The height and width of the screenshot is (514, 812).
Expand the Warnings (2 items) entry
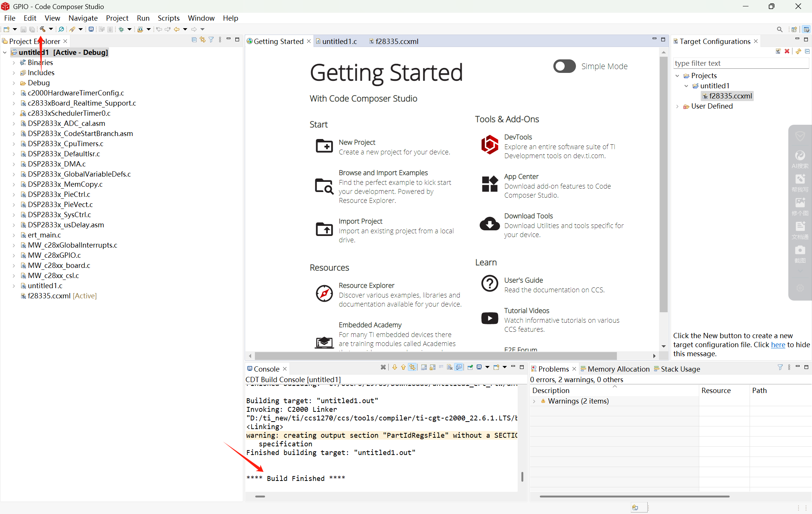[534, 401]
